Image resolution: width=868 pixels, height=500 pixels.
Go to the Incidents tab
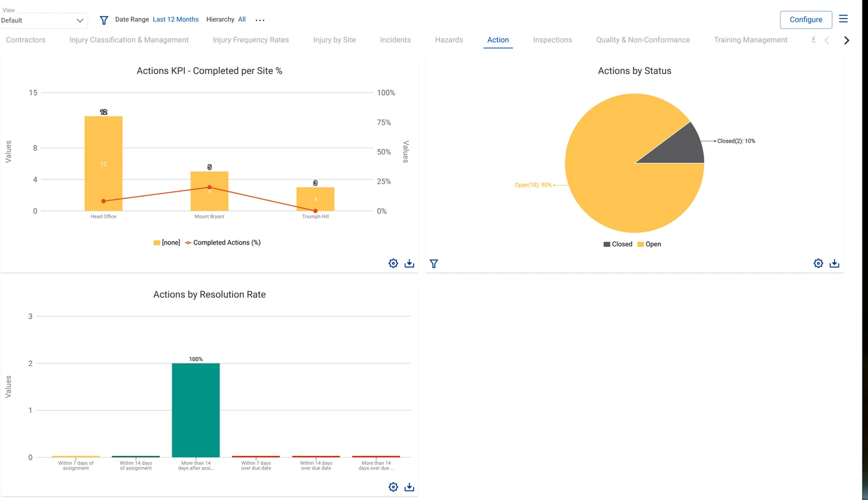[x=396, y=40]
